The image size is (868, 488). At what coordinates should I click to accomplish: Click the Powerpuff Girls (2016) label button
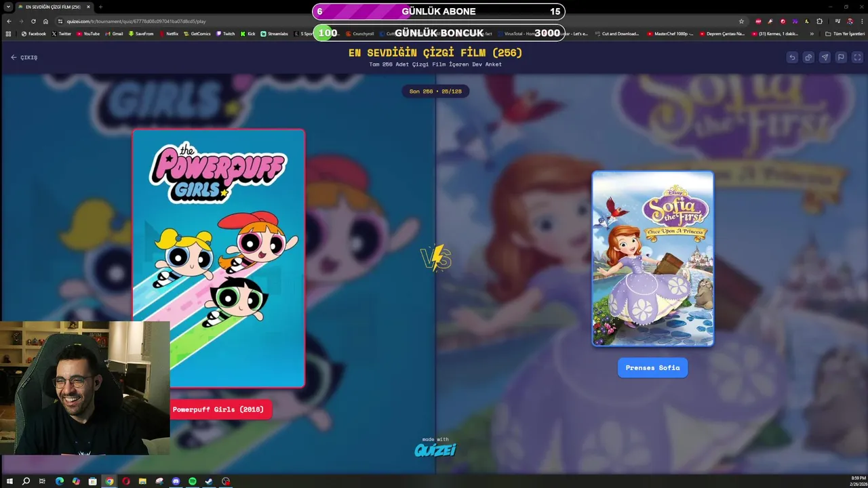(218, 409)
